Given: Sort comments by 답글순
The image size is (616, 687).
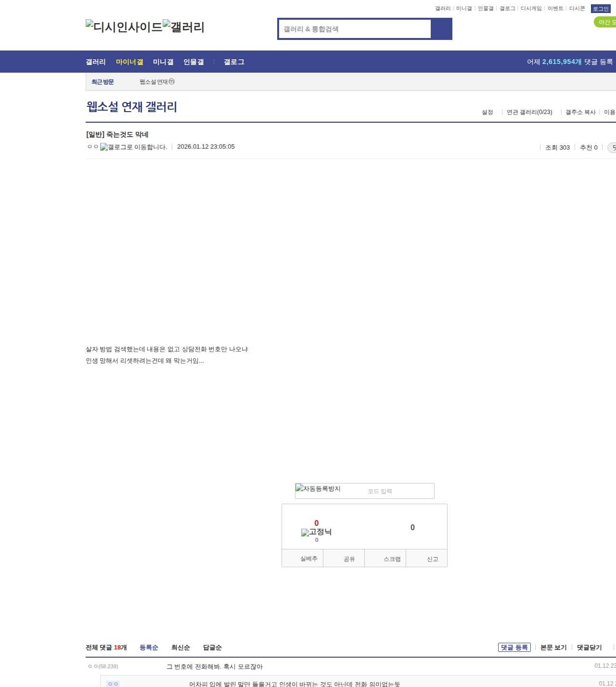Looking at the screenshot, I should [x=212, y=648].
